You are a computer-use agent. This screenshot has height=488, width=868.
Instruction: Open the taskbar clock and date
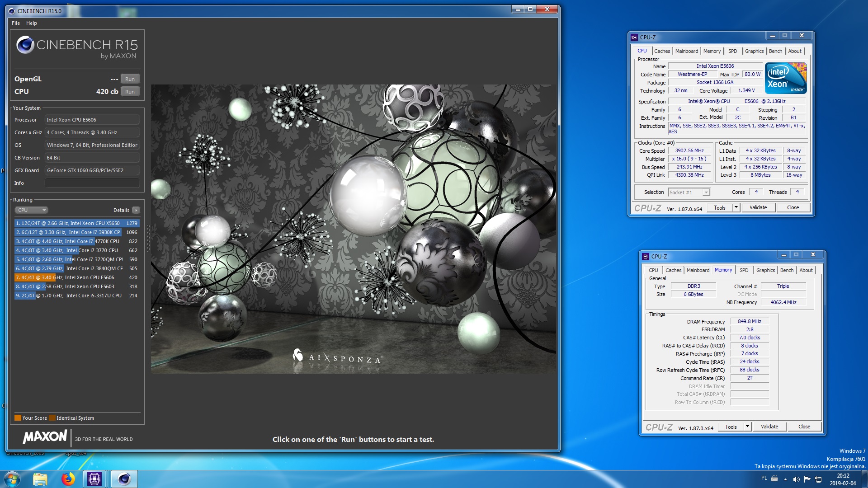843,479
